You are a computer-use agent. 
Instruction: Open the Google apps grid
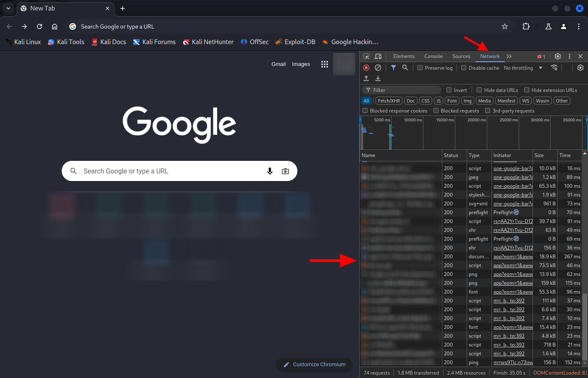tap(325, 64)
